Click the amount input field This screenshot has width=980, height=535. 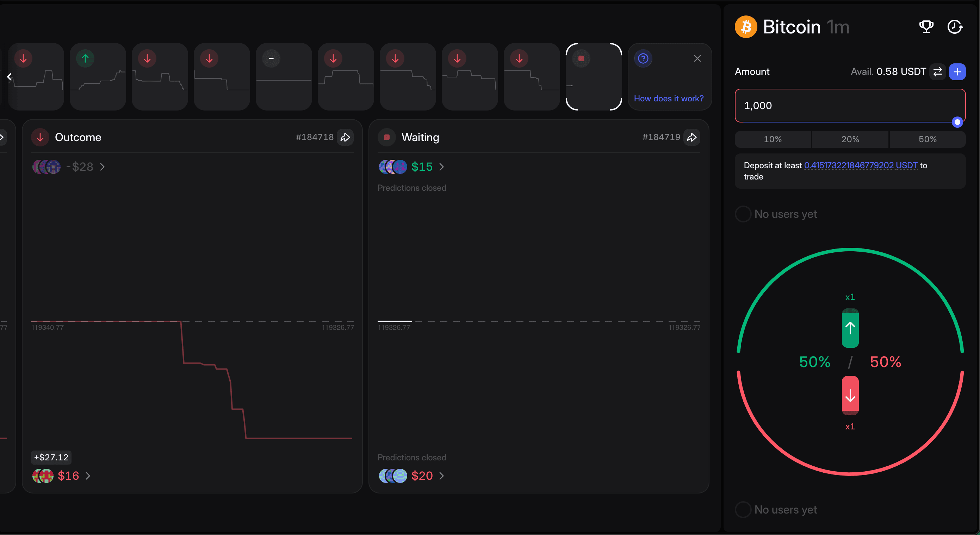[837, 105]
